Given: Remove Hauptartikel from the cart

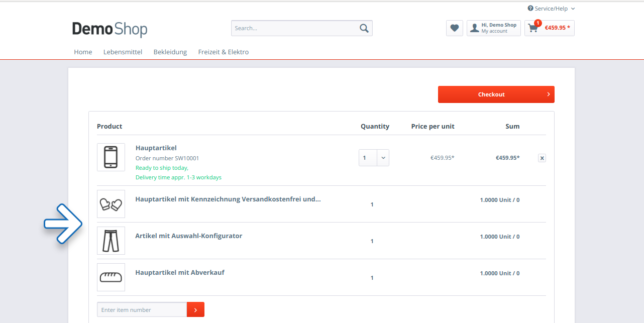Looking at the screenshot, I should tap(542, 158).
